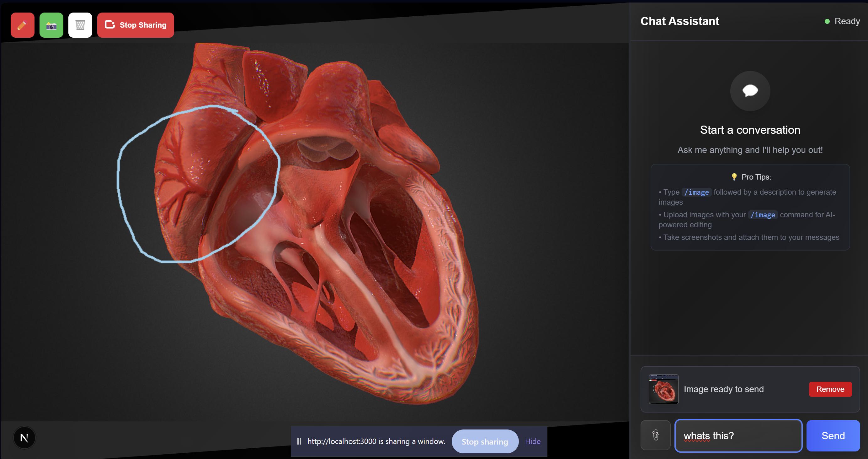Open the Next.js N dev indicator
This screenshot has height=459, width=868.
[24, 438]
